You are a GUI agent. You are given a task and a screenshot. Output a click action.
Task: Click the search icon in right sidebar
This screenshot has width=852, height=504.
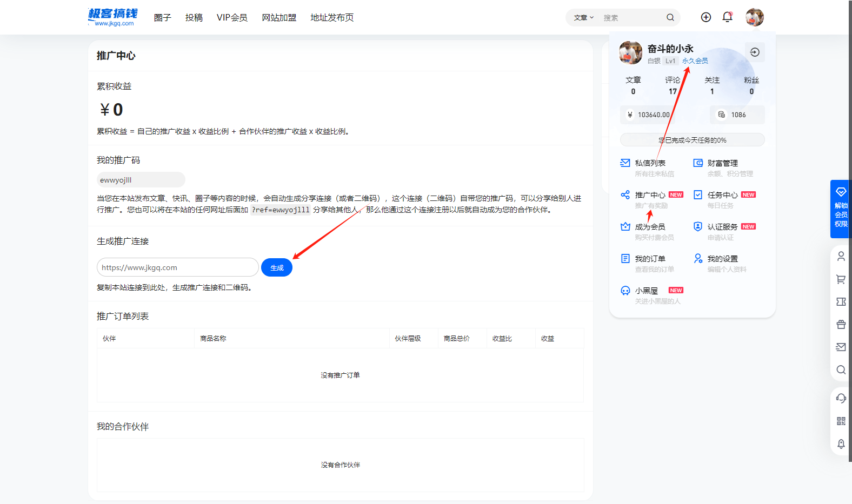[x=841, y=370]
